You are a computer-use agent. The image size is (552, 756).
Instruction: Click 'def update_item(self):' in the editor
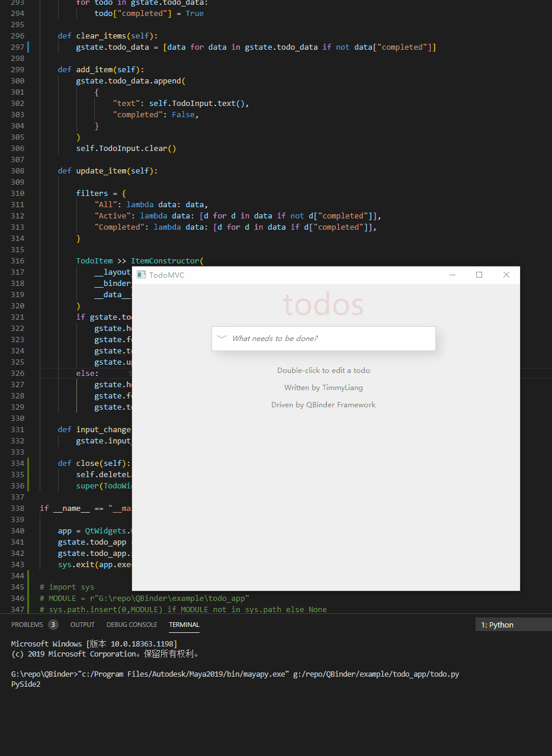coord(108,170)
